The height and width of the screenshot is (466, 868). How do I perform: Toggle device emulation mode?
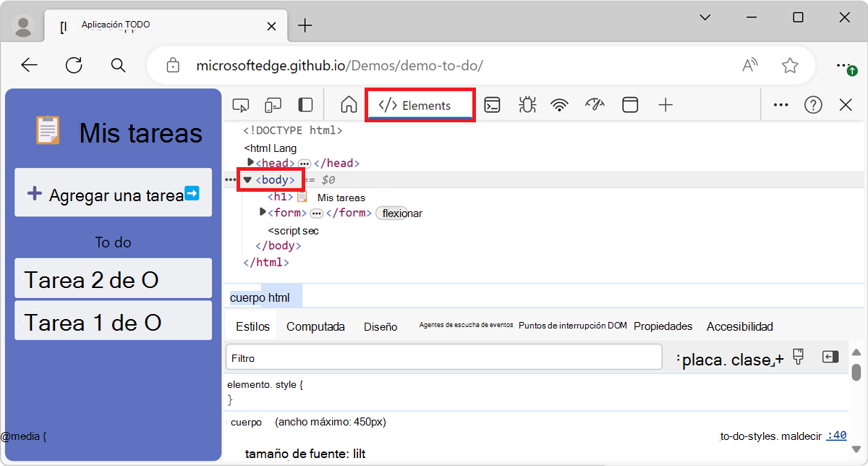[273, 104]
